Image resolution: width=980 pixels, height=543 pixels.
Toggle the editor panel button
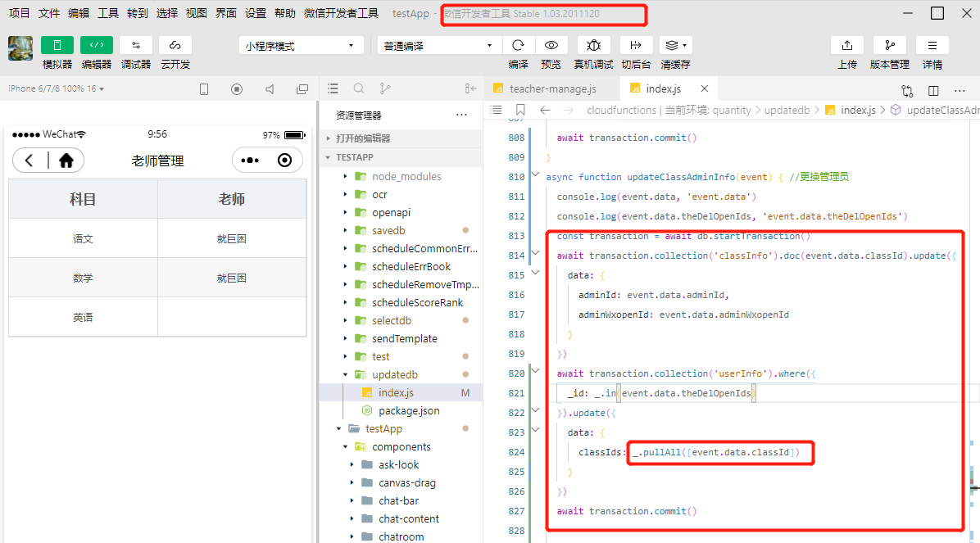click(96, 45)
